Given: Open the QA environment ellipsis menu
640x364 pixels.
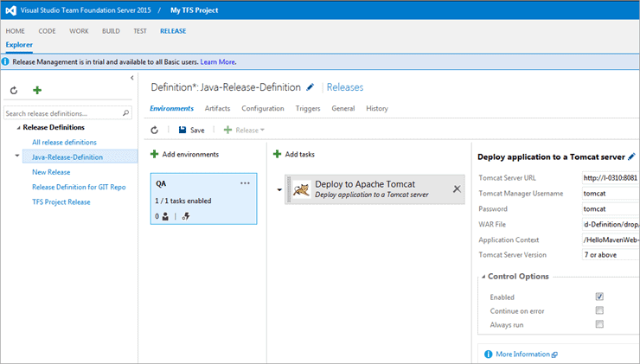Looking at the screenshot, I should click(245, 183).
